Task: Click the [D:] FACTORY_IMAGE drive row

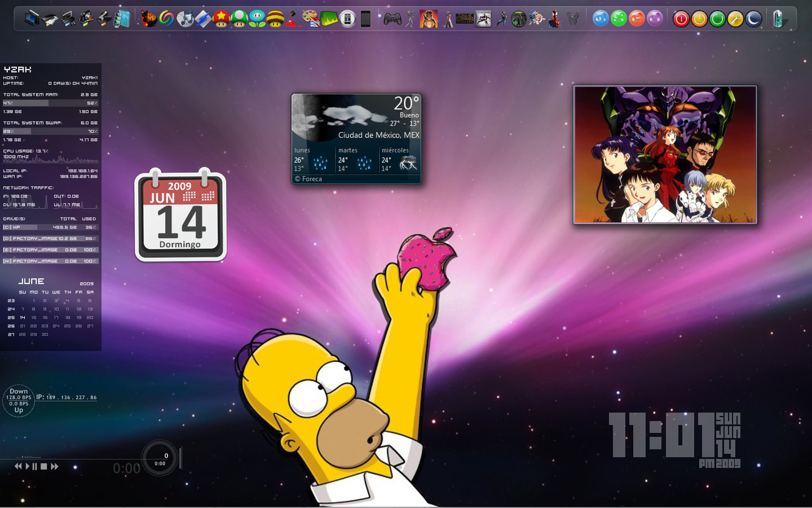Action: 50,239
